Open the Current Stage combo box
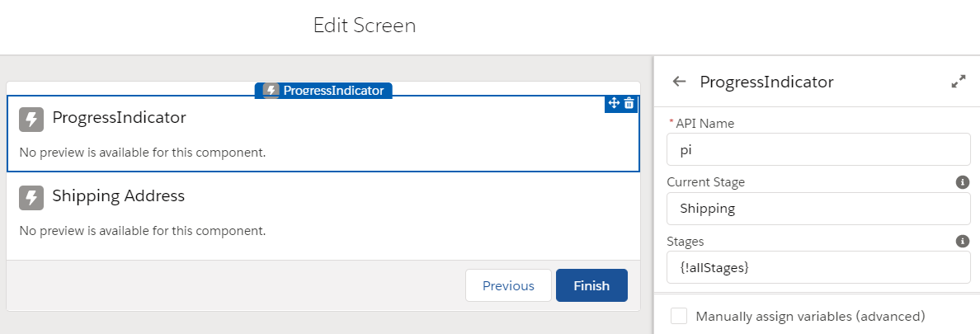Viewport: 980px width, 334px height. coord(818,209)
